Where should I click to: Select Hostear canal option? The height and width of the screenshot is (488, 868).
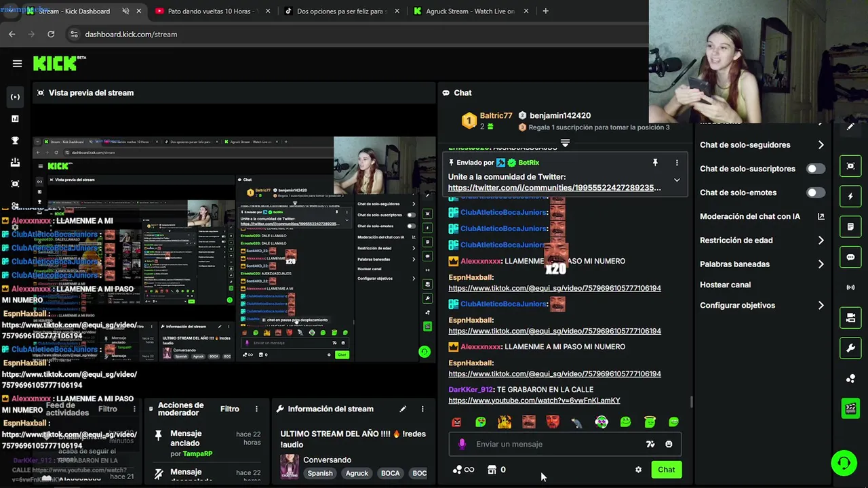725,285
